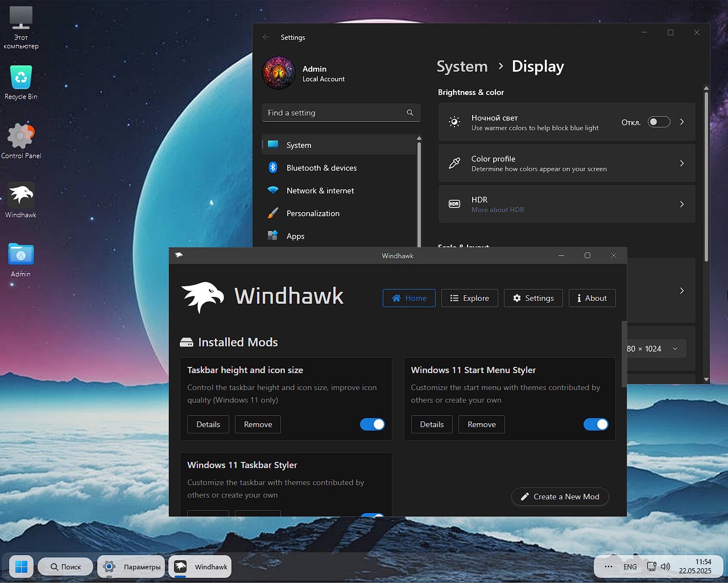Select Apps in Settings sidebar
The image size is (728, 583).
pyautogui.click(x=339, y=236)
